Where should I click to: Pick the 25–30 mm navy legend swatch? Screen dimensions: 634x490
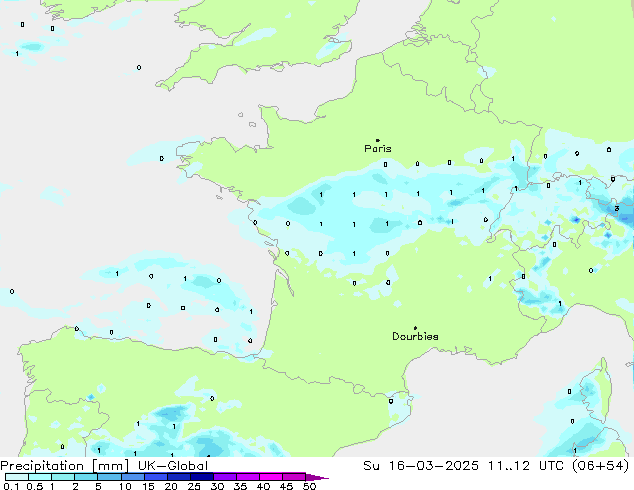(x=201, y=477)
